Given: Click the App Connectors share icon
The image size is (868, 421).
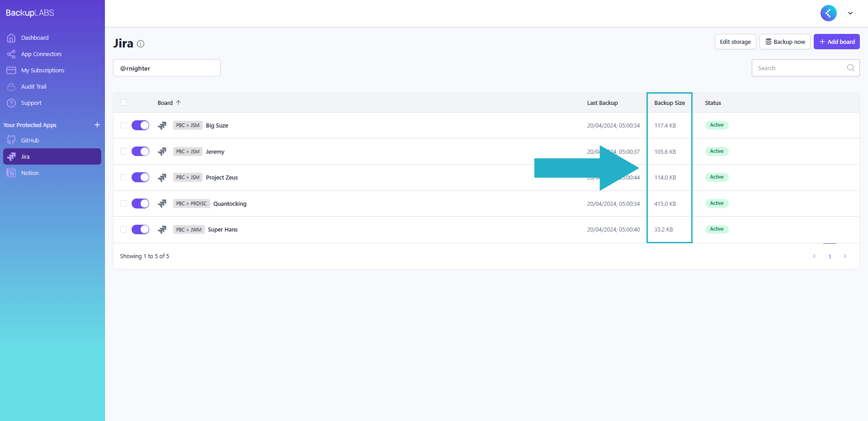Looking at the screenshot, I should (x=11, y=54).
